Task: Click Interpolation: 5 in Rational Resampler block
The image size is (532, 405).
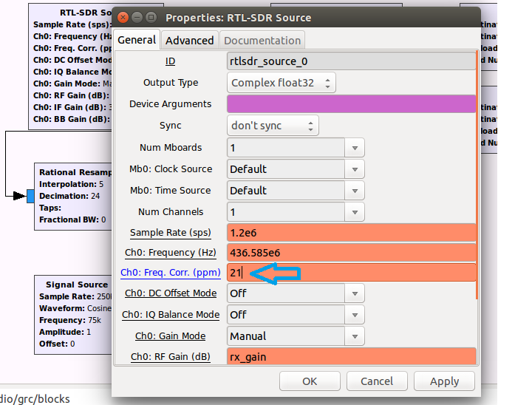Action: coord(71,184)
